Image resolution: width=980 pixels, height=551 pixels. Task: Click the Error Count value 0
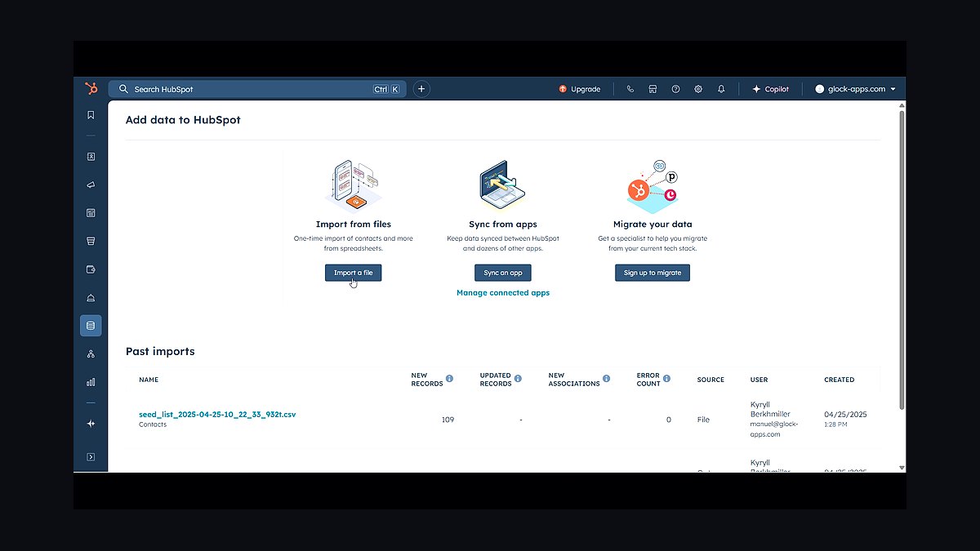point(669,420)
